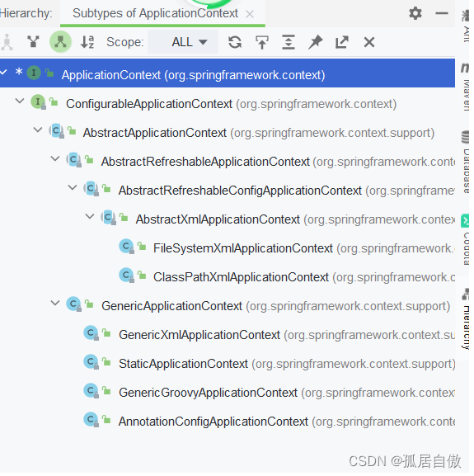Select AnnotationConfigApplicationContext entry
Viewport: 474px width, 476px height.
[x=270, y=422]
